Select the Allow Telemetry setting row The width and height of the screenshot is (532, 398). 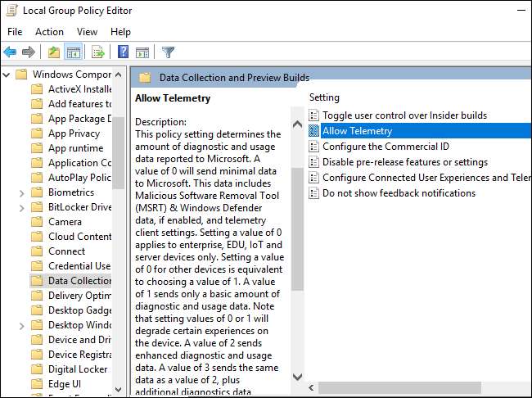[x=419, y=131]
